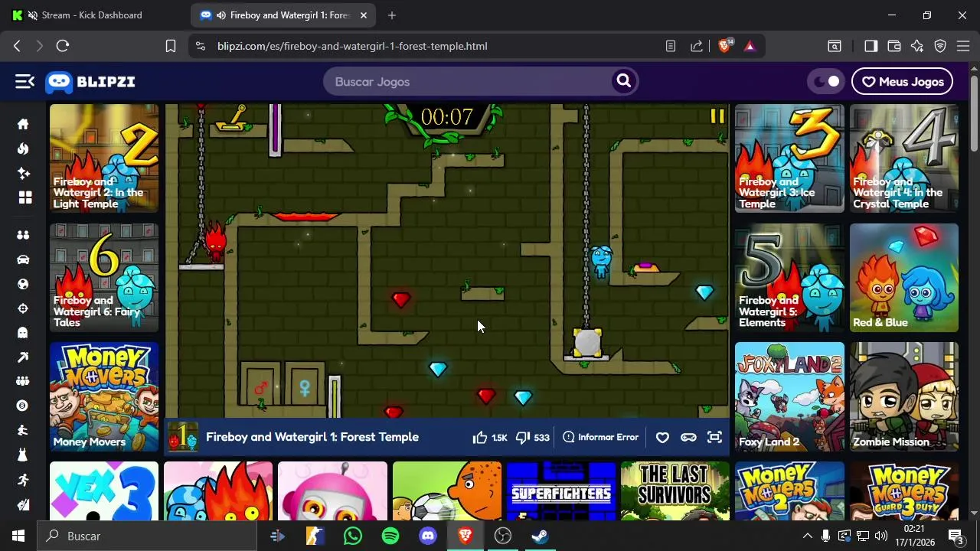Open the Brave Wallet icon
980x551 pixels.
pos(893,46)
